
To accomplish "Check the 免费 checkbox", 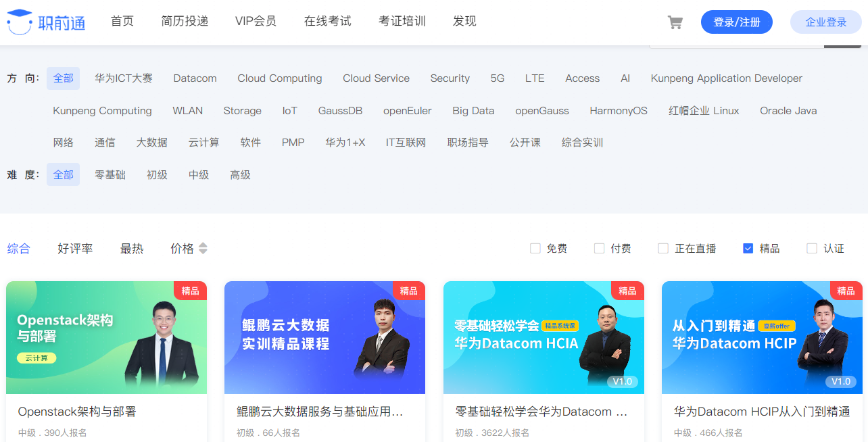I will point(535,249).
